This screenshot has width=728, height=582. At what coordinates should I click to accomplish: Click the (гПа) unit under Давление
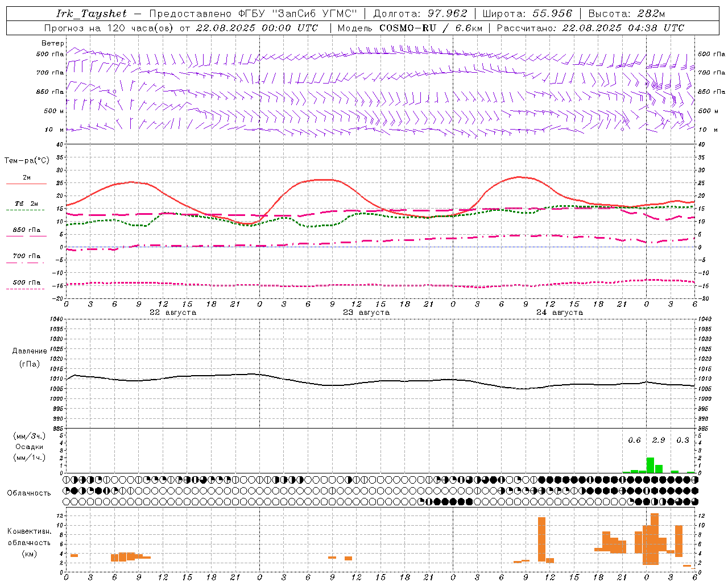pyautogui.click(x=30, y=364)
